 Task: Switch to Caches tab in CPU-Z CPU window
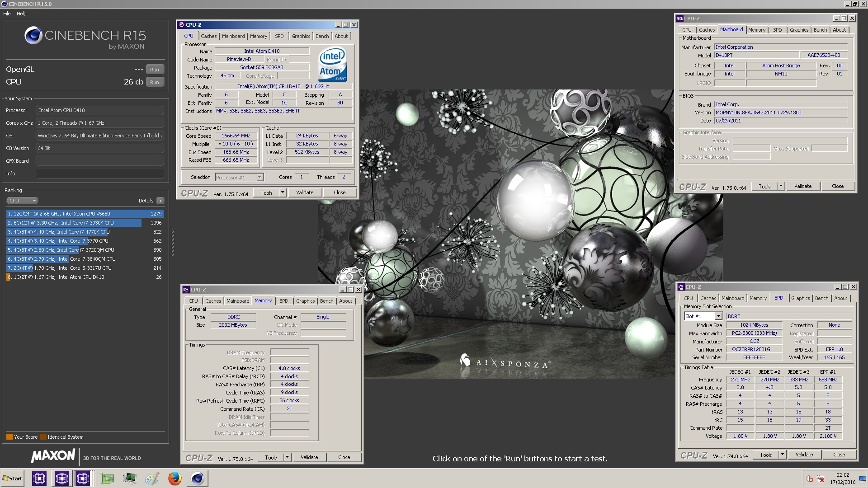tap(208, 36)
